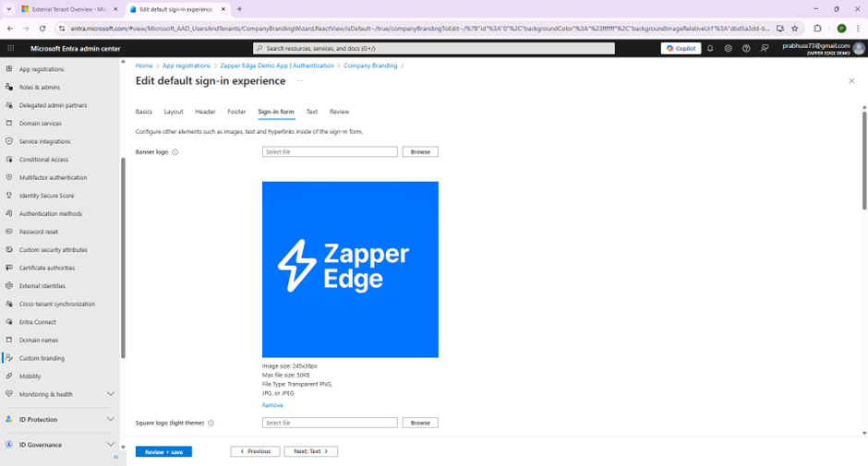Image resolution: width=868 pixels, height=466 pixels.
Task: Focus the search resources search box
Action: click(434, 48)
